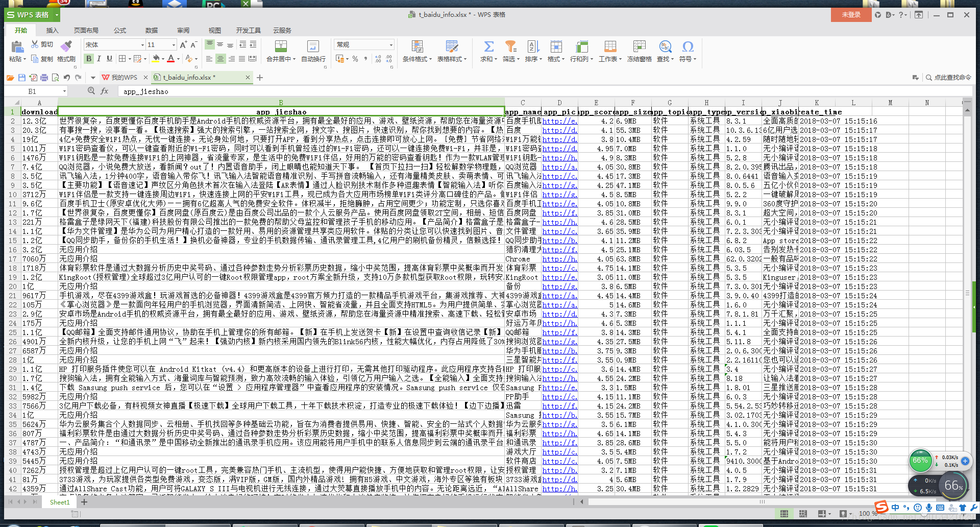Click the Undo arrow icon
Viewport: 980px width, 527px height.
[x=67, y=78]
